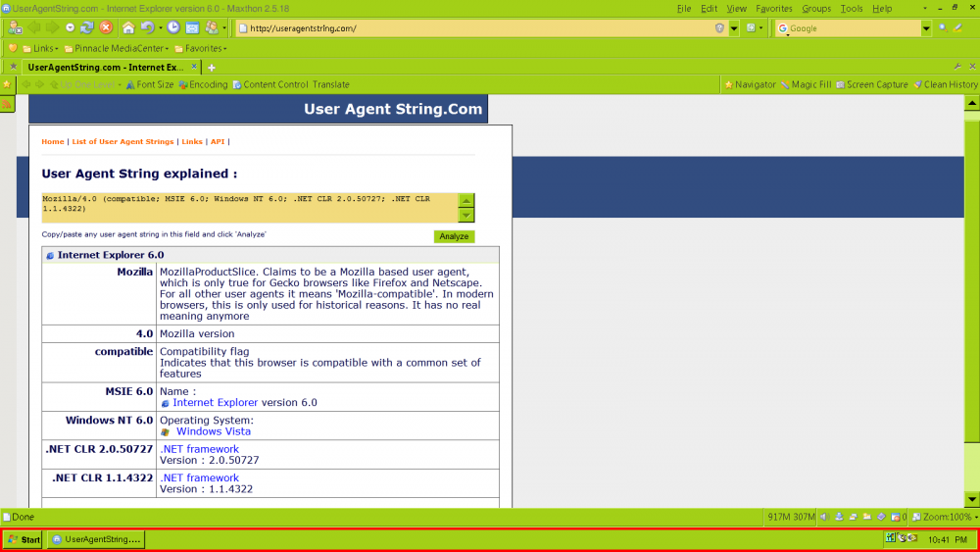The width and height of the screenshot is (980, 552).
Task: Open the Pinnacle MediaCenter favorites folder
Action: (117, 48)
